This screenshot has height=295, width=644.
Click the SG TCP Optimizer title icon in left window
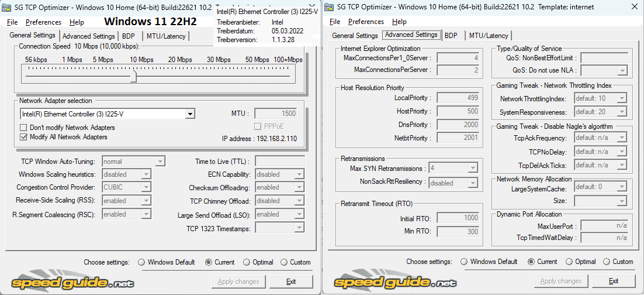pos(6,6)
